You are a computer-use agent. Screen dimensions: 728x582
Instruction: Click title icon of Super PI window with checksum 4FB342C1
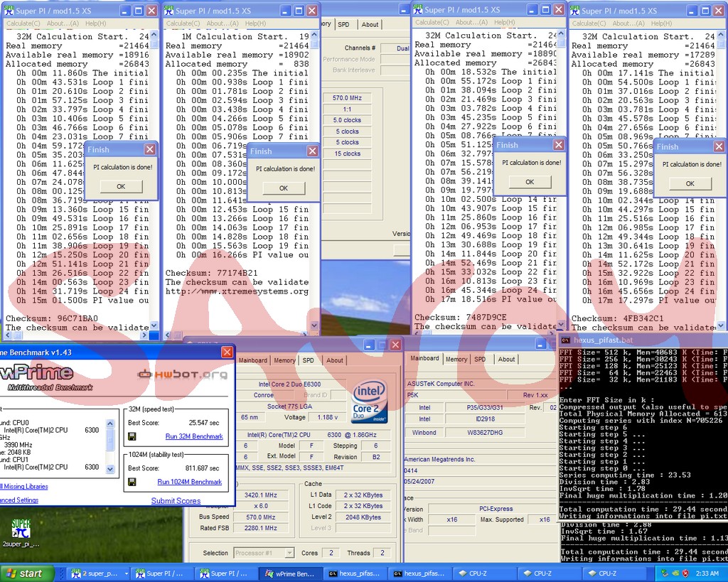574,10
